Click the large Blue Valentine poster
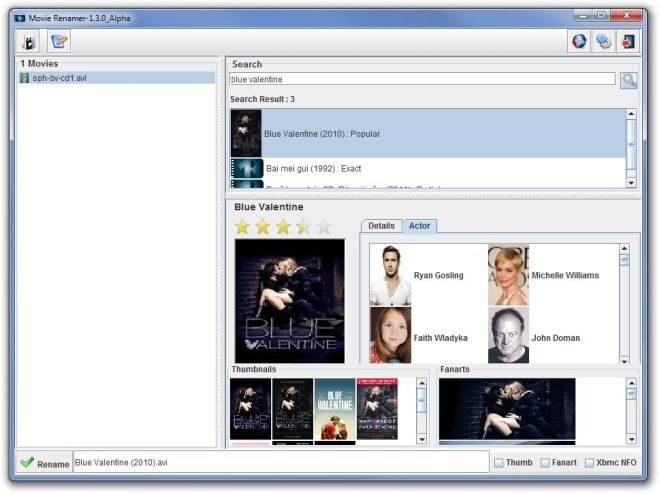660x494 pixels. tap(290, 301)
